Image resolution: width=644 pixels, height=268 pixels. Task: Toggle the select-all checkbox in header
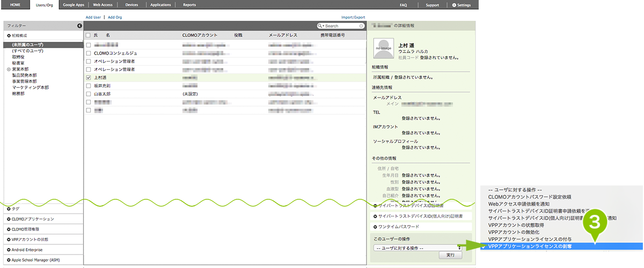(x=89, y=35)
